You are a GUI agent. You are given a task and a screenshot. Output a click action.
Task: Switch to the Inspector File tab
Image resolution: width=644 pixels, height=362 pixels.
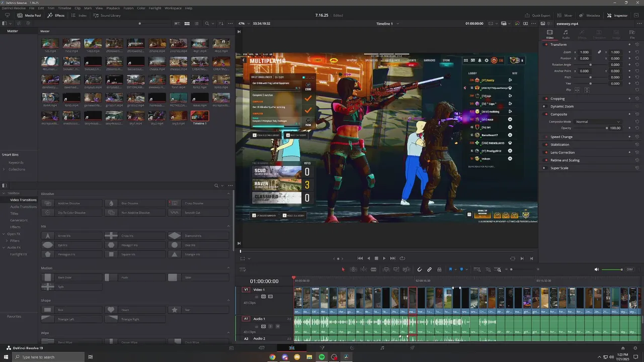click(632, 34)
